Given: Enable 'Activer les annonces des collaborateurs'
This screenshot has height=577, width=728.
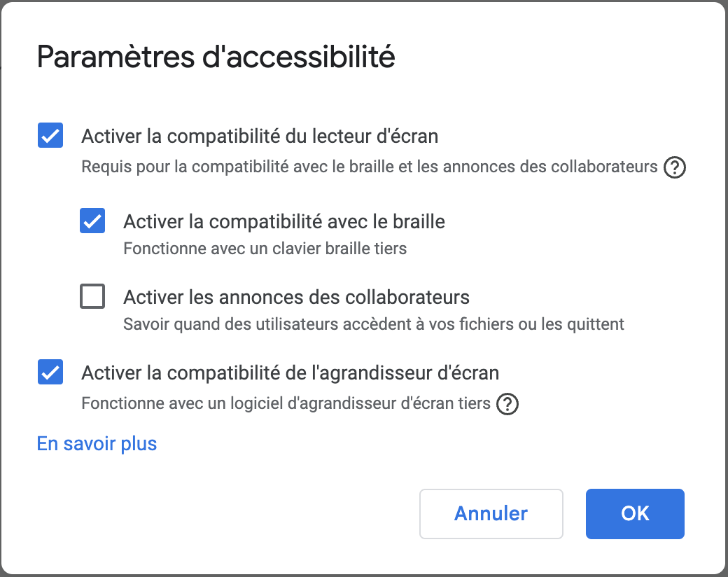Looking at the screenshot, I should point(92,296).
